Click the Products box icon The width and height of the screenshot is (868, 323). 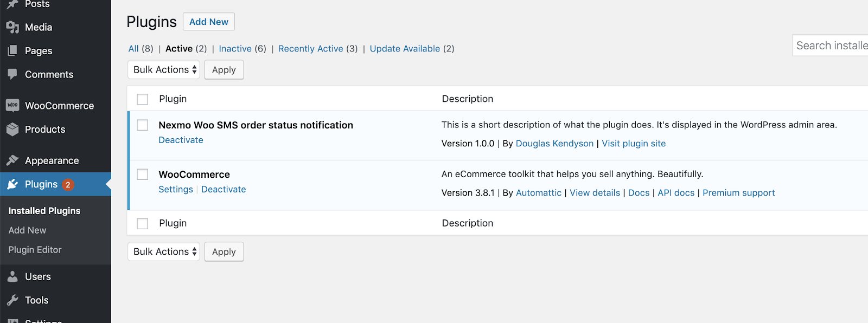pyautogui.click(x=12, y=129)
